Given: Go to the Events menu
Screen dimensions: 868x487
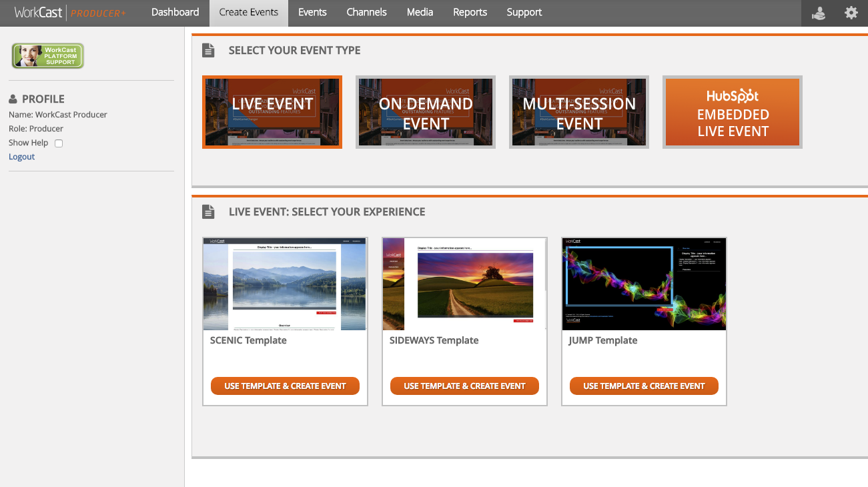Looking at the screenshot, I should (312, 13).
